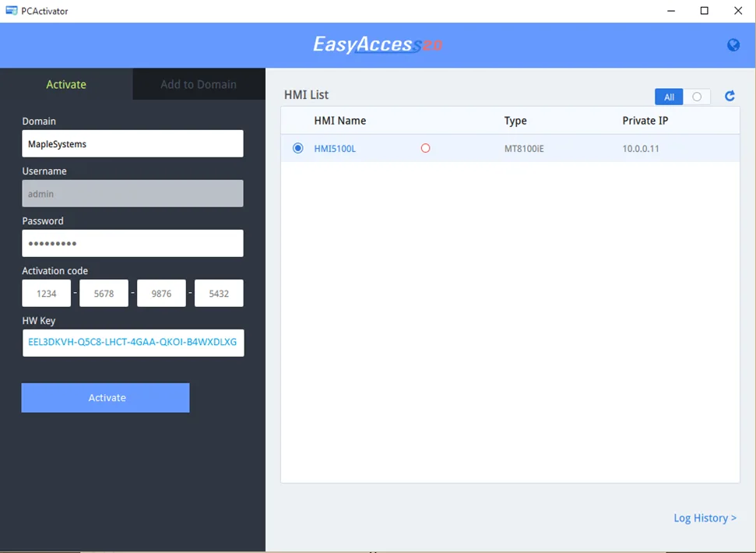Click the Private IP column header

645,121
